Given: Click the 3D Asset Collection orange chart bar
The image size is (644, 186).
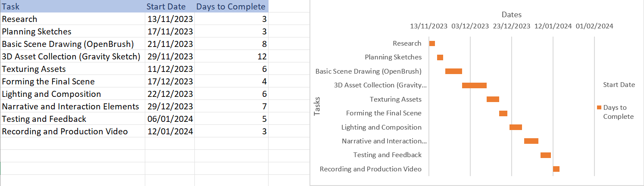Looking at the screenshot, I should (x=474, y=85).
